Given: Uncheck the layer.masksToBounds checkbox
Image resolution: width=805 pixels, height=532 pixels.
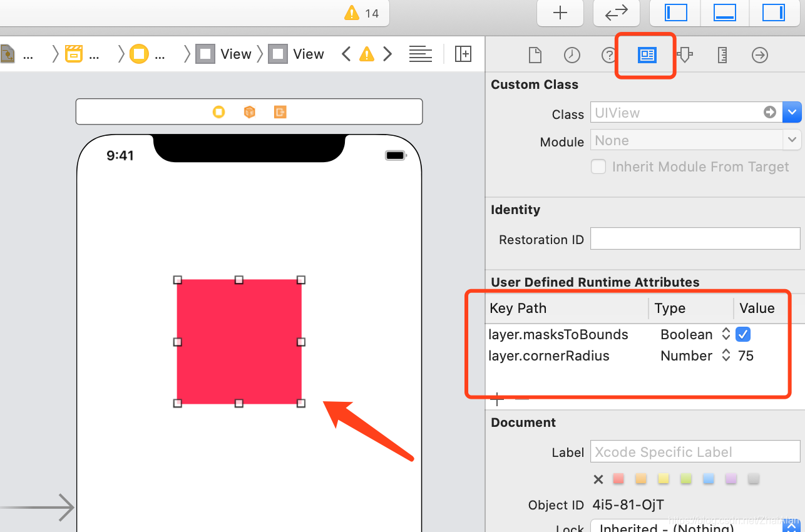Looking at the screenshot, I should [x=742, y=334].
